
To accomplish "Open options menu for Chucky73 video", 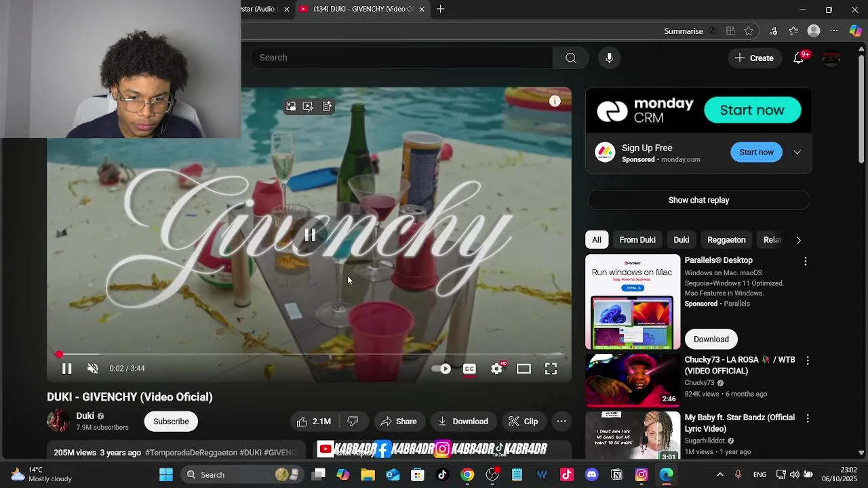I will 807,361.
